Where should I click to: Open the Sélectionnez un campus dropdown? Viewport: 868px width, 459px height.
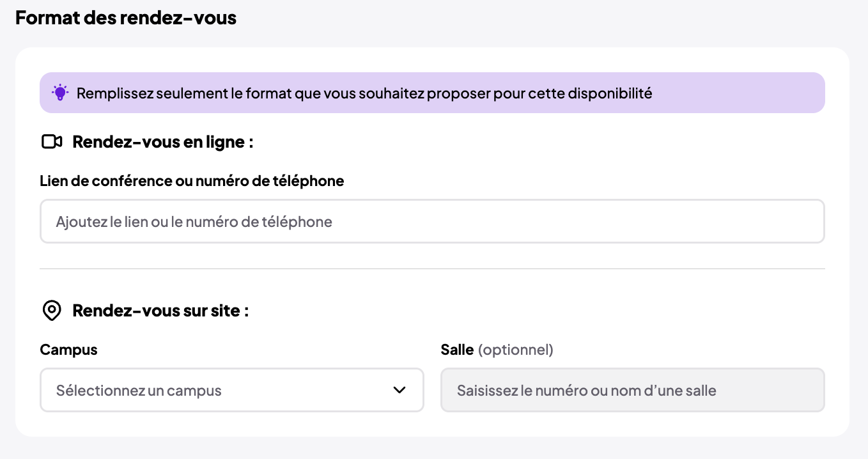point(231,390)
